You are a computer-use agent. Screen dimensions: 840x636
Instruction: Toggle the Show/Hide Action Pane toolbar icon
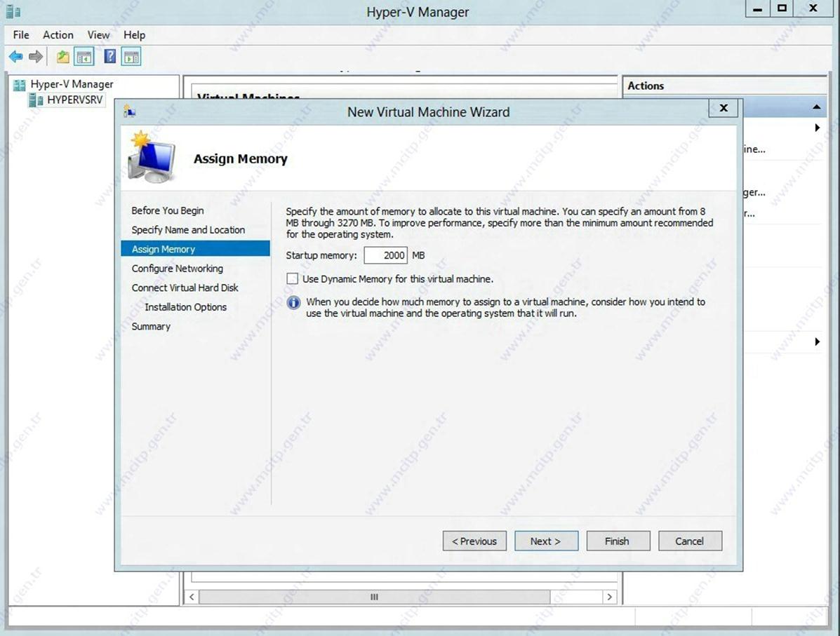pos(131,56)
